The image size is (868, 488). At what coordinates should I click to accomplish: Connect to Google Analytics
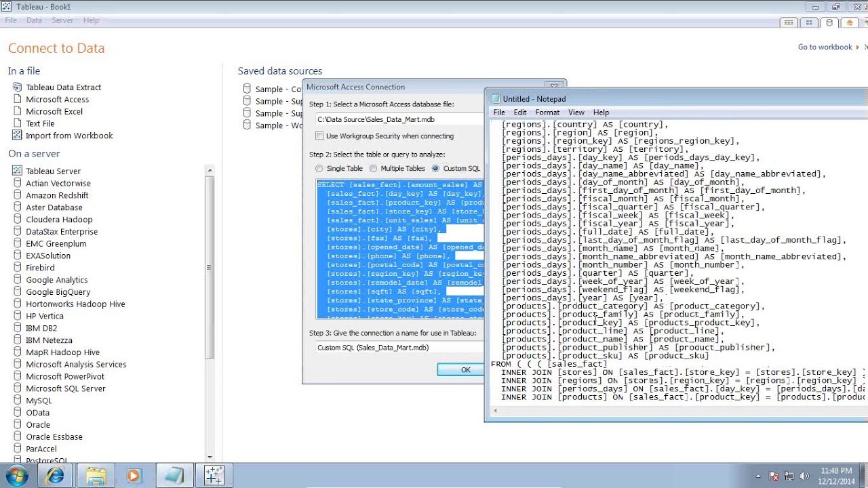[57, 280]
